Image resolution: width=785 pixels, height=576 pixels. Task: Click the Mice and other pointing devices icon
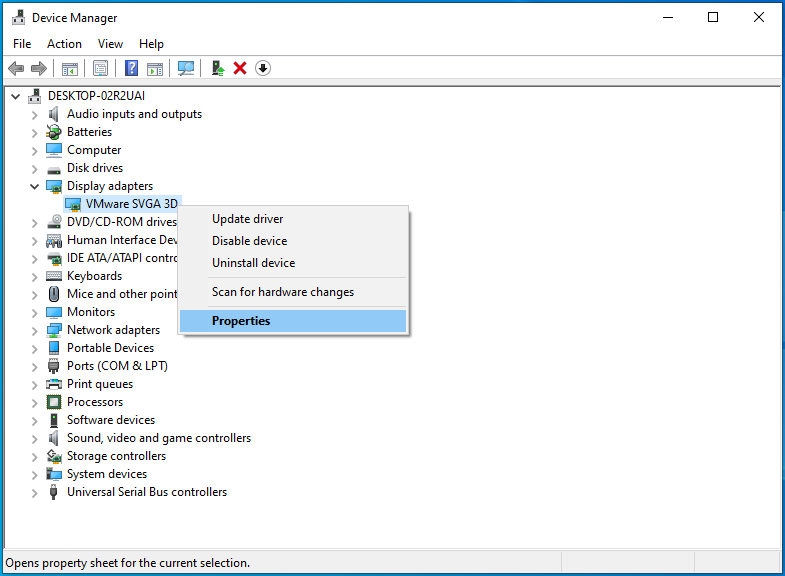(54, 294)
